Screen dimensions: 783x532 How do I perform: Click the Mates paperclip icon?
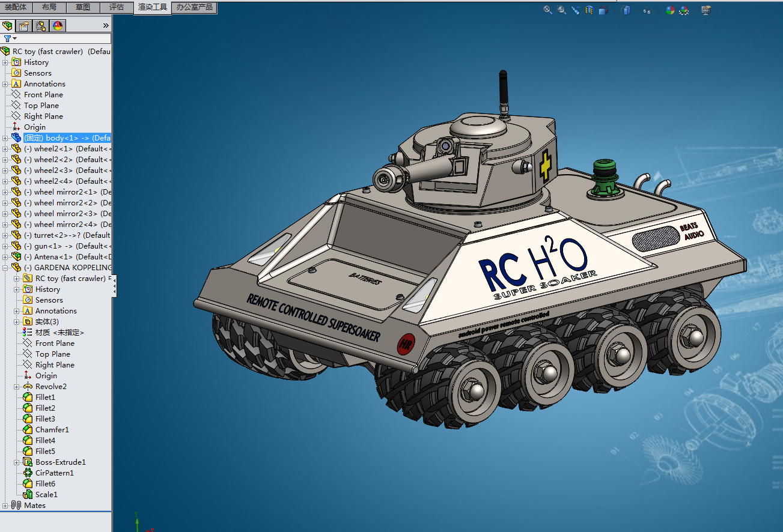tap(16, 506)
